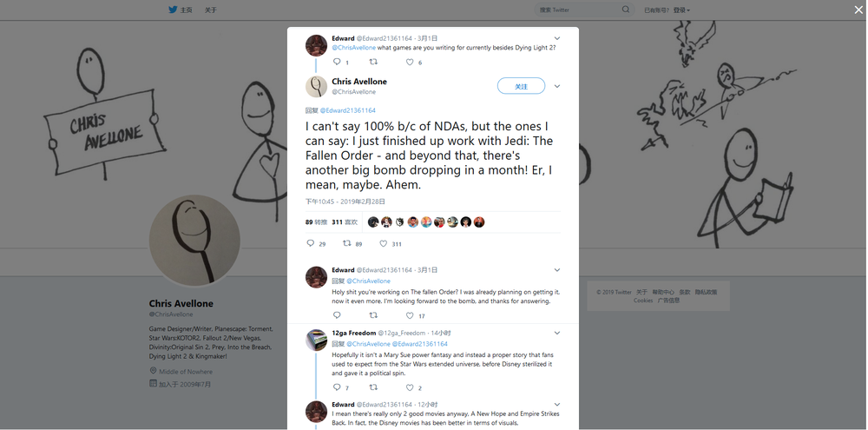The width and height of the screenshot is (868, 430).
Task: Retweet Chris Avellone's main tweet
Action: tap(347, 244)
